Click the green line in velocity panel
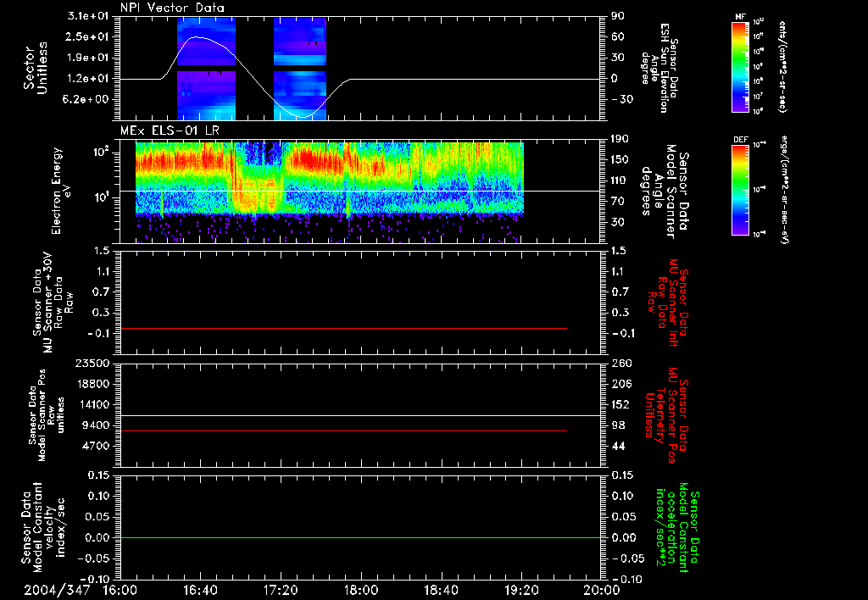The height and width of the screenshot is (600, 868). [360, 538]
